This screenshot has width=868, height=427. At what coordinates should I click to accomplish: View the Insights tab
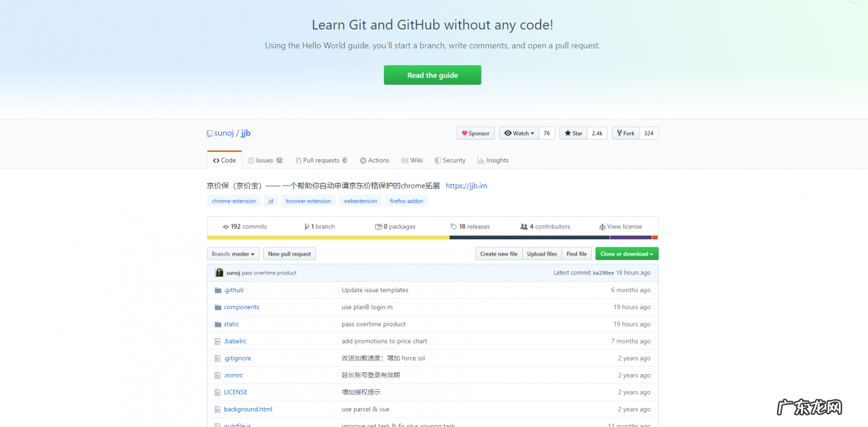[493, 161]
